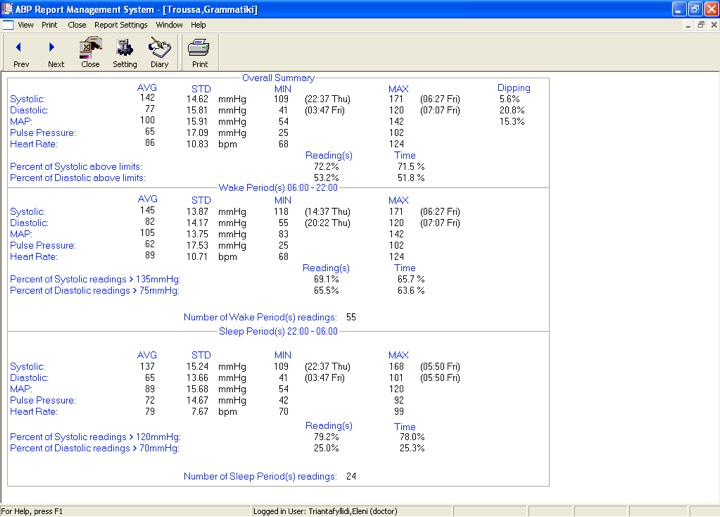Click overall systolic average 142
Screen dimensions: 720x517
click(147, 97)
